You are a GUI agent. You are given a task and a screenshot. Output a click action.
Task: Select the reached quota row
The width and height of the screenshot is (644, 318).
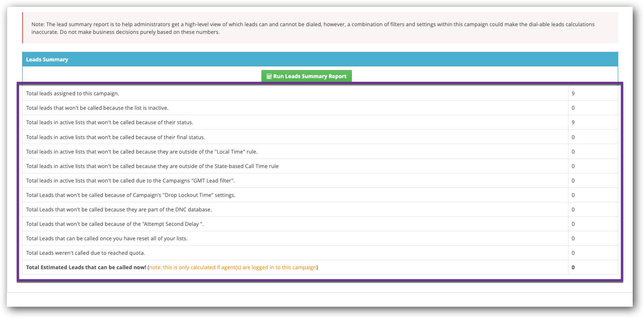181,253
